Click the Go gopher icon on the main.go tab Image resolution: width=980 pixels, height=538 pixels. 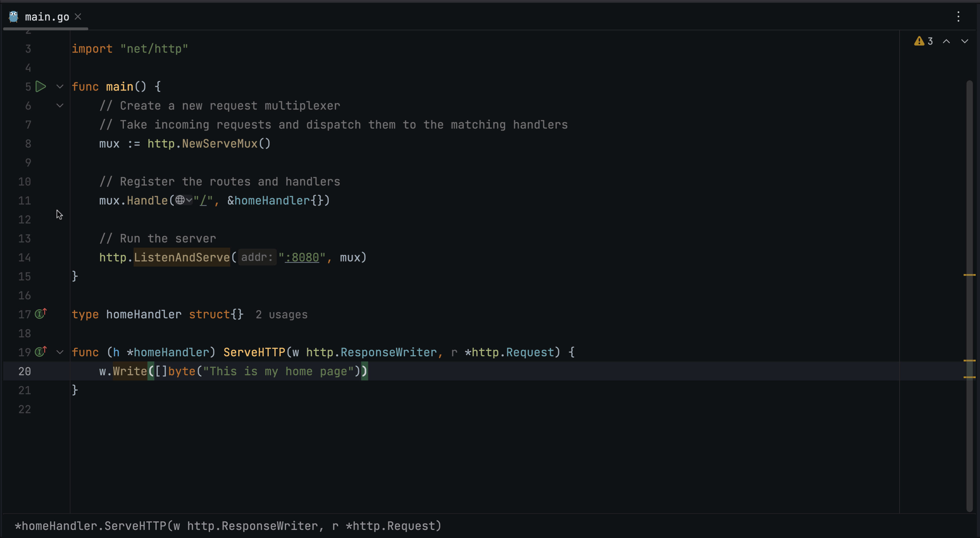coord(13,16)
